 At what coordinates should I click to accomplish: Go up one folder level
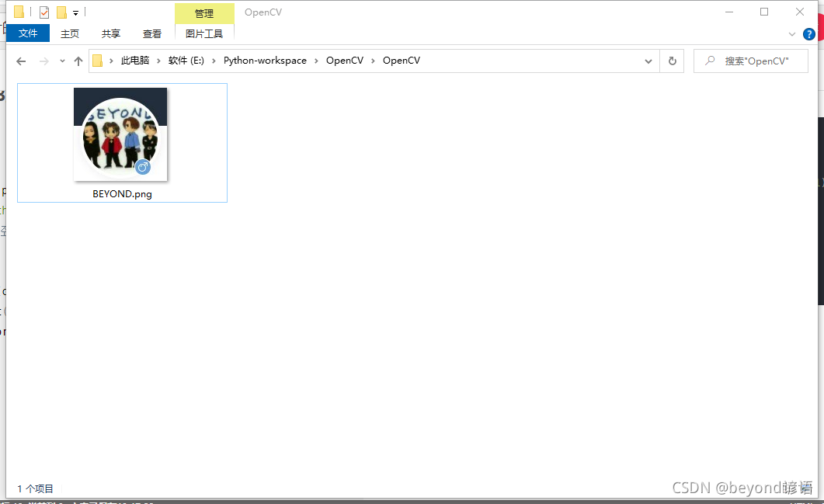pyautogui.click(x=78, y=61)
